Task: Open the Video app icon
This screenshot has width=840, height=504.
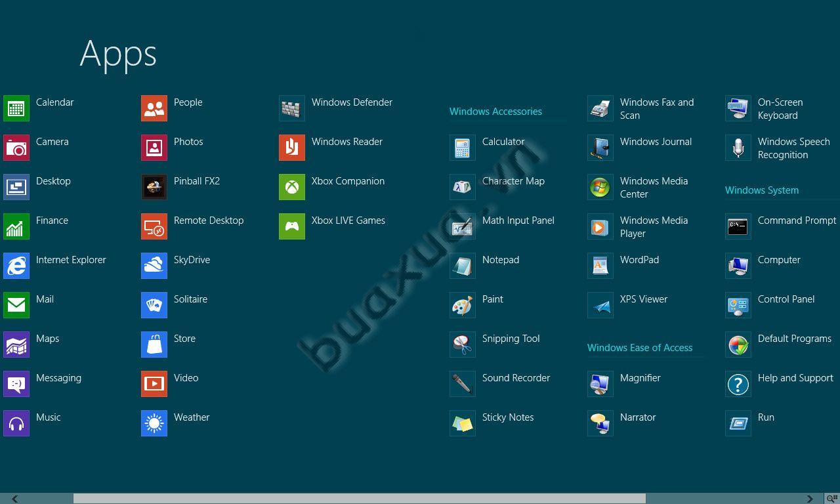Action: coord(154,384)
